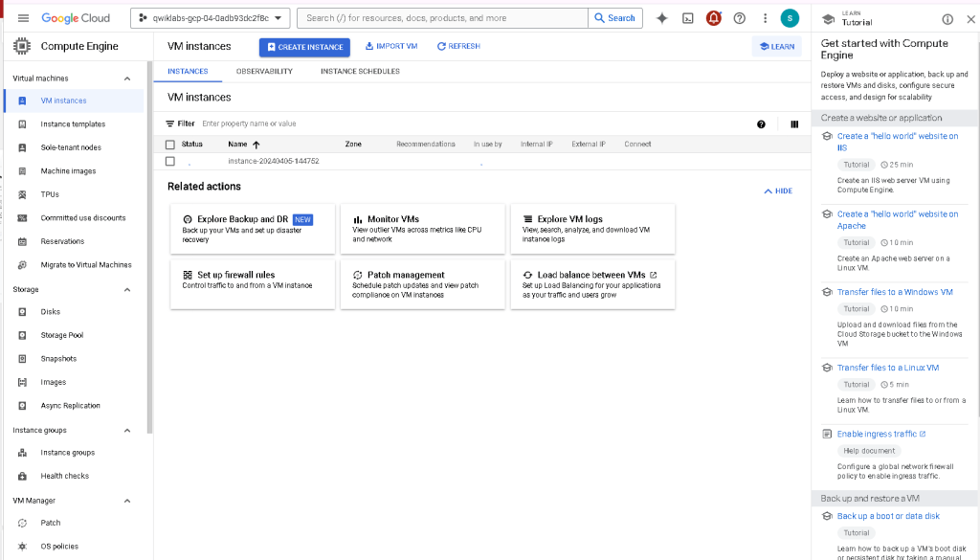Open the Patch management card
This screenshot has width=980, height=560.
coord(422,284)
